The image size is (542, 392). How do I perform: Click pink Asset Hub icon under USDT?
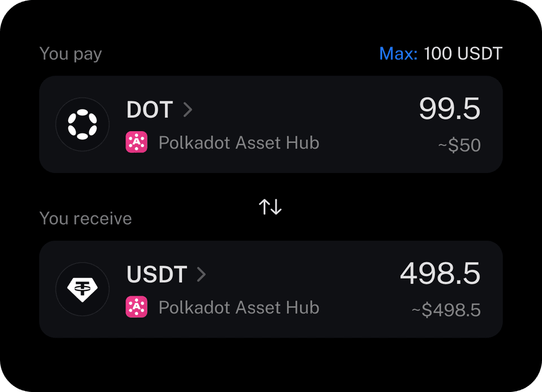pos(137,307)
